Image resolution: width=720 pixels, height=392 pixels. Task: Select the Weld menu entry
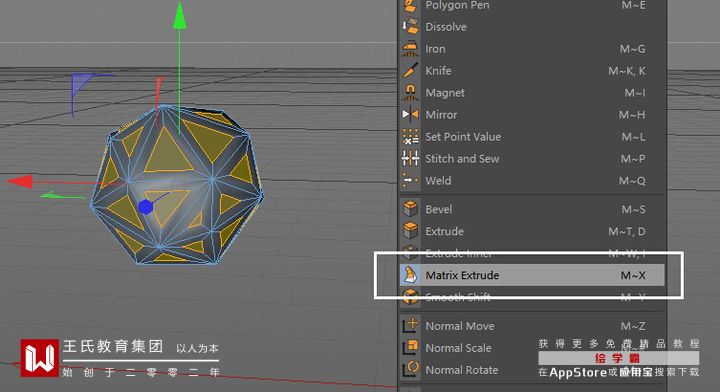pos(533,181)
